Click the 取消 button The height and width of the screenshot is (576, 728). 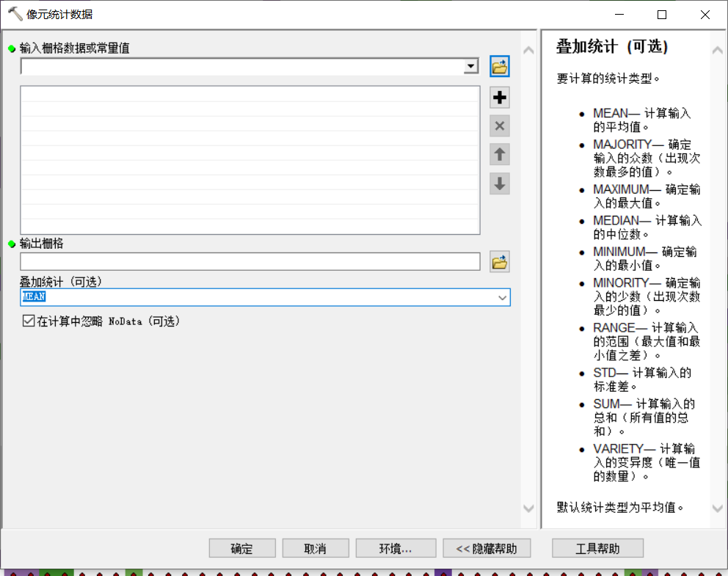pyautogui.click(x=316, y=548)
